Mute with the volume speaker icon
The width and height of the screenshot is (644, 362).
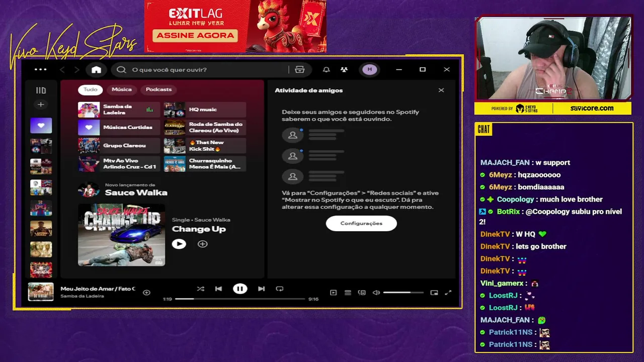(x=376, y=293)
